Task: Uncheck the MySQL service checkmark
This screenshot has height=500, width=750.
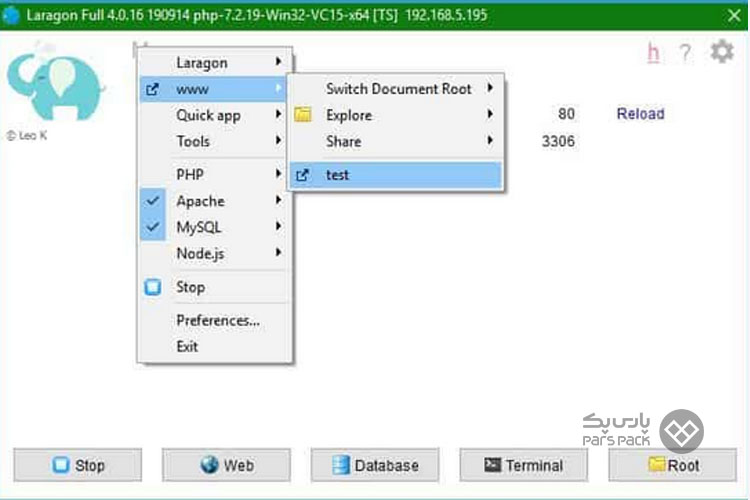Action: coord(153,227)
